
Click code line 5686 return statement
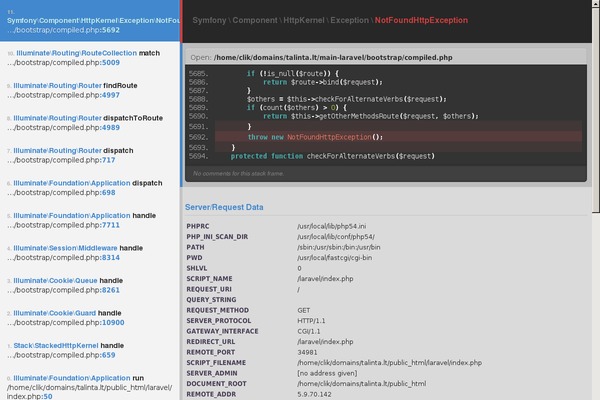[323, 82]
